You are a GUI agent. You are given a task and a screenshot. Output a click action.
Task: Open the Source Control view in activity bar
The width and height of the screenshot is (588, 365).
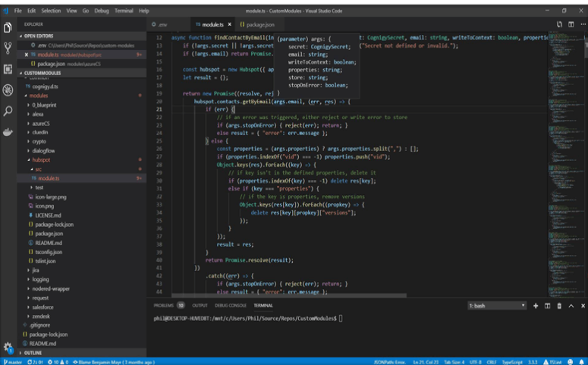coord(8,48)
